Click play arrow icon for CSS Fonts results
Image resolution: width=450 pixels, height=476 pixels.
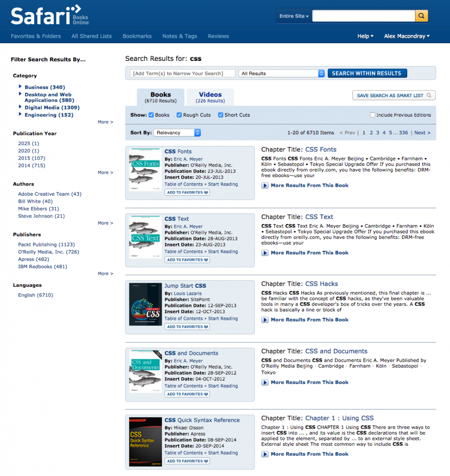(265, 185)
